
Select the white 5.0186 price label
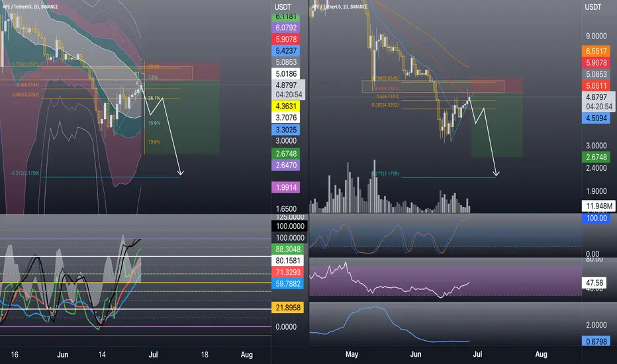point(286,73)
